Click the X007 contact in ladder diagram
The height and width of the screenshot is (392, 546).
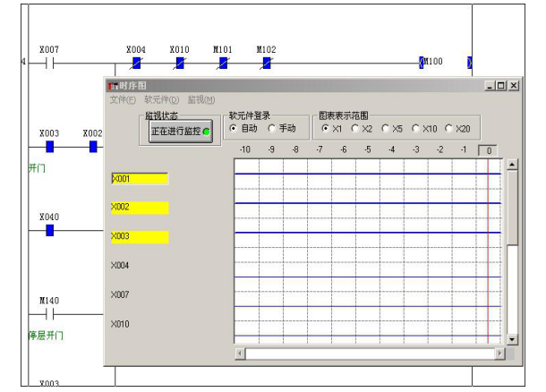pos(50,64)
